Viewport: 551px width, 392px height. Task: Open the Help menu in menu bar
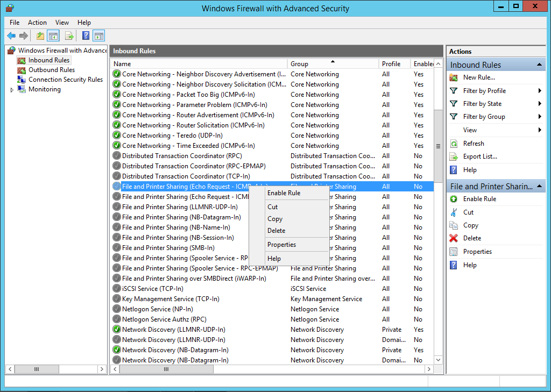coord(84,23)
